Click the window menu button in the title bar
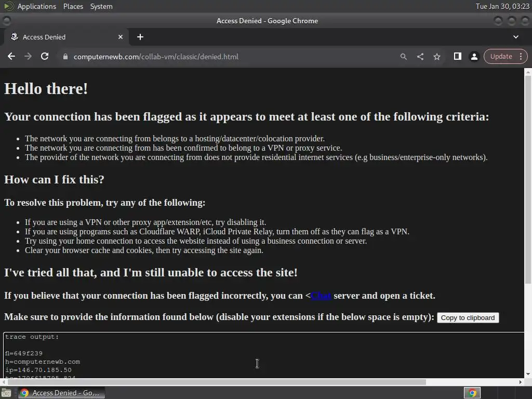This screenshot has height=399, width=532. tap(6, 21)
